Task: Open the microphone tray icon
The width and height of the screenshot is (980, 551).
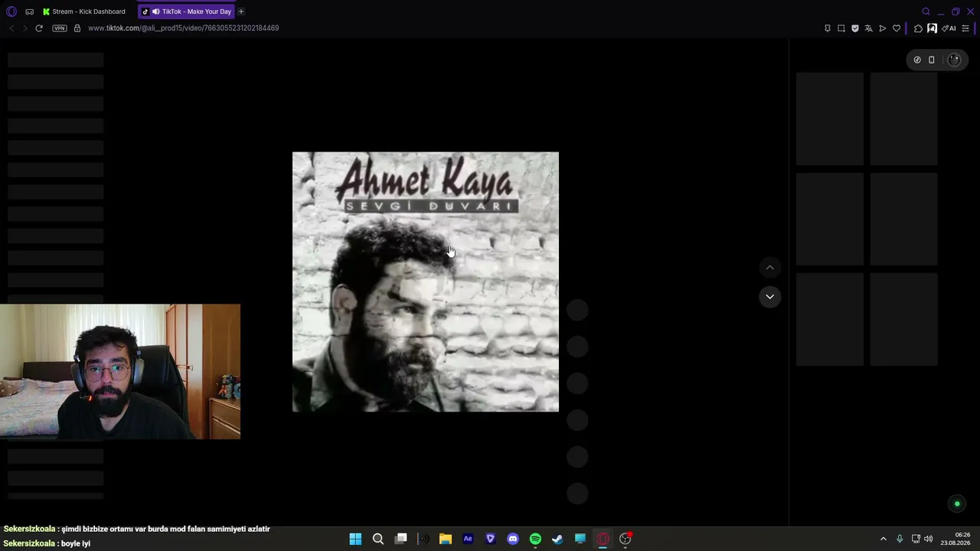Action: (900, 539)
